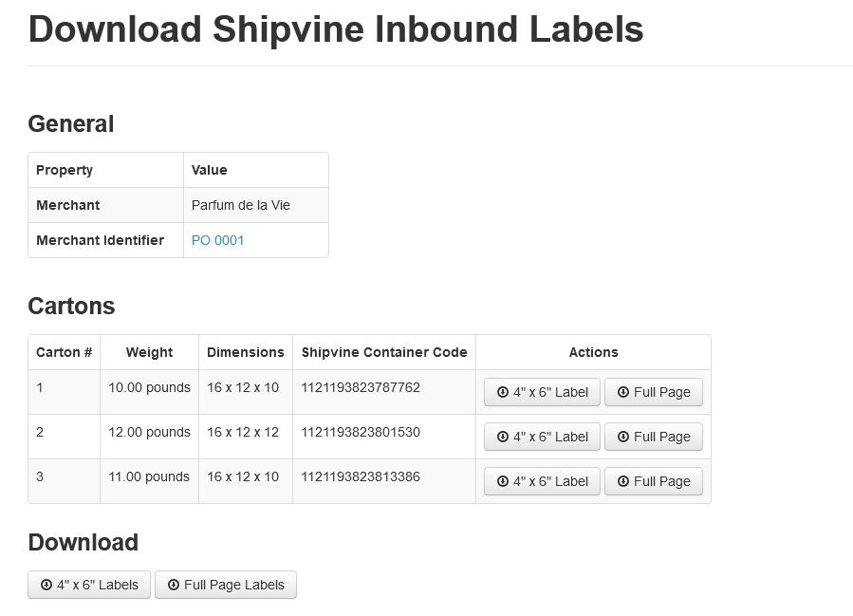Open the PO 0001 merchant identifier link
Image resolution: width=853 pixels, height=616 pixels.
click(217, 240)
